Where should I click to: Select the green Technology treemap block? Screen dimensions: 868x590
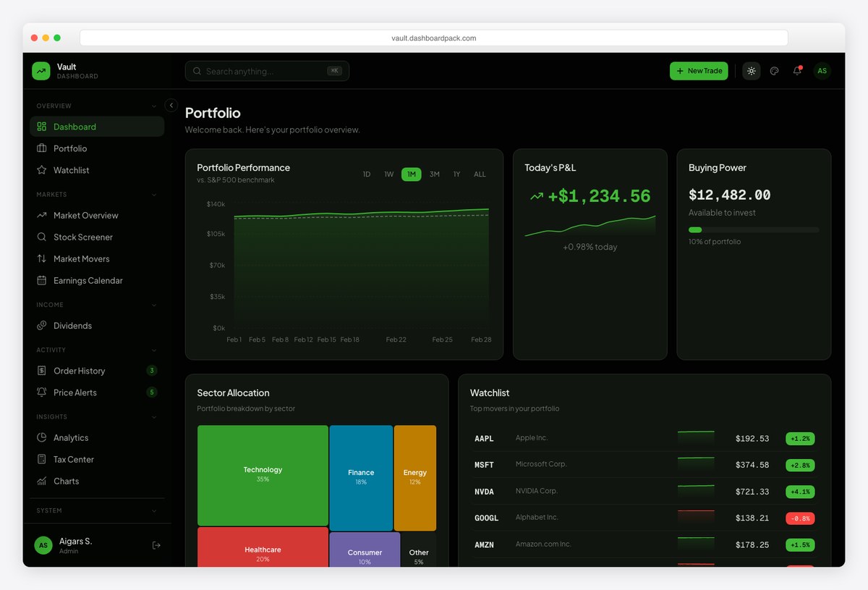coord(263,475)
